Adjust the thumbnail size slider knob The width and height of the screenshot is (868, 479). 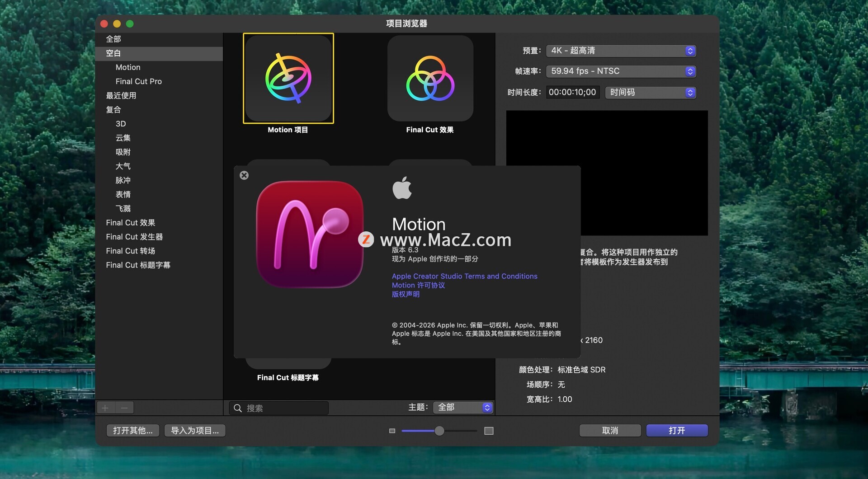coord(439,431)
